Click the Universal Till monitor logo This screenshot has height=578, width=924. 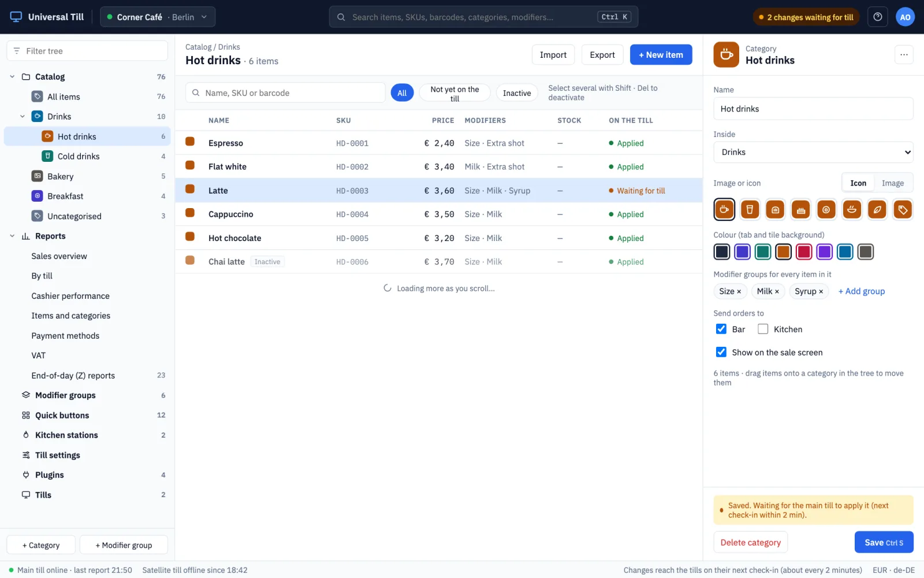16,17
